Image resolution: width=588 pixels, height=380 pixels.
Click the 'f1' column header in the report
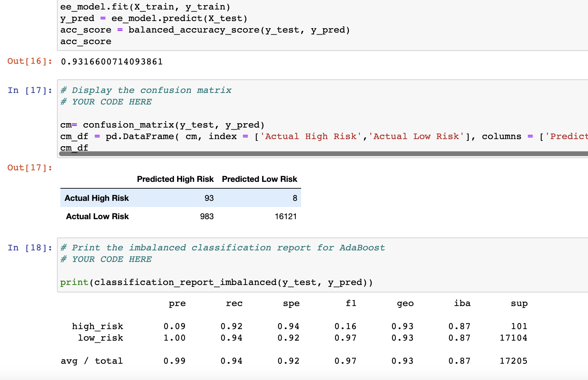[351, 303]
